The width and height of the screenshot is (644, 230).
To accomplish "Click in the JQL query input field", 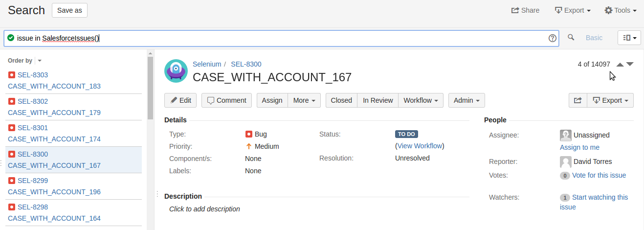I will tap(293, 38).
